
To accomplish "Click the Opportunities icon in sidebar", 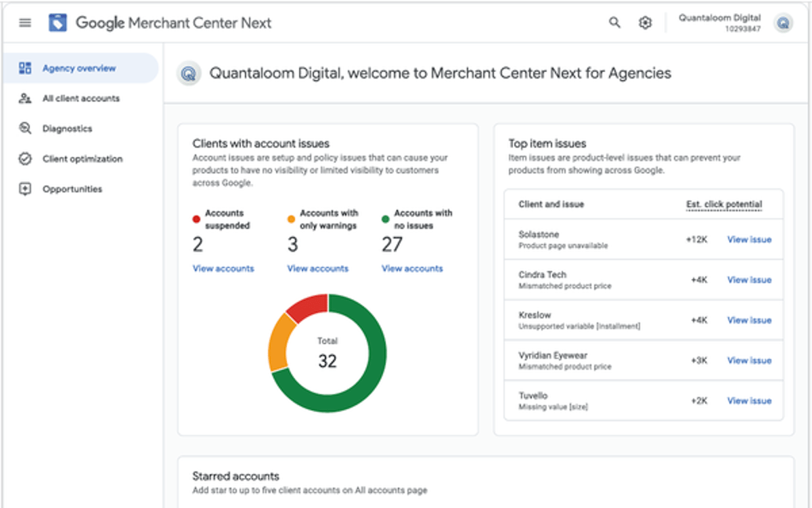I will [25, 189].
